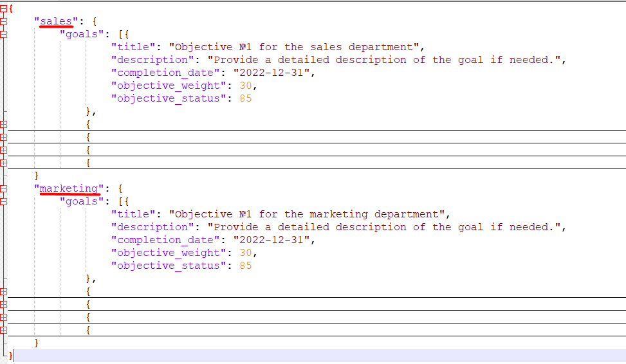This screenshot has width=626, height=364.
Task: Expand the first collapsed goal under sales
Action: pyautogui.click(x=3, y=125)
